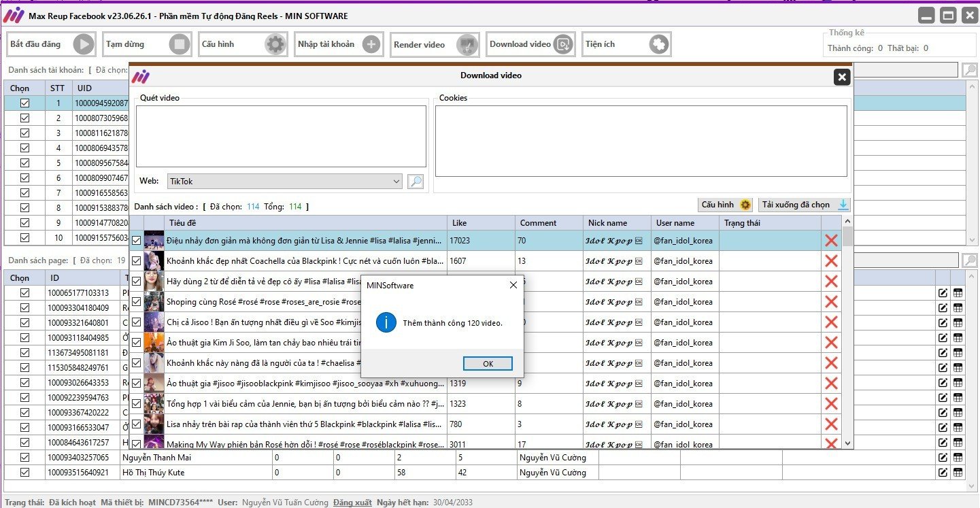Image resolution: width=980 pixels, height=508 pixels.
Task: Click the Bắt đầu đăng play icon
Action: [x=83, y=45]
